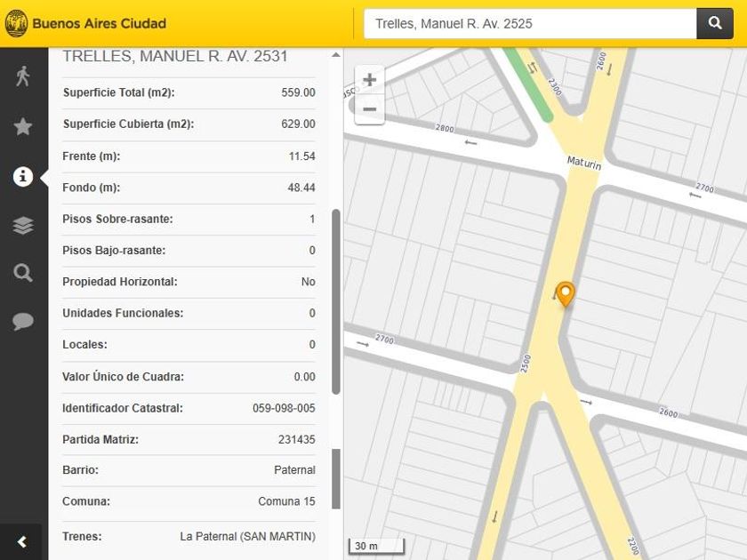Click the Pisos Bajo-rasante label

pyautogui.click(x=114, y=251)
